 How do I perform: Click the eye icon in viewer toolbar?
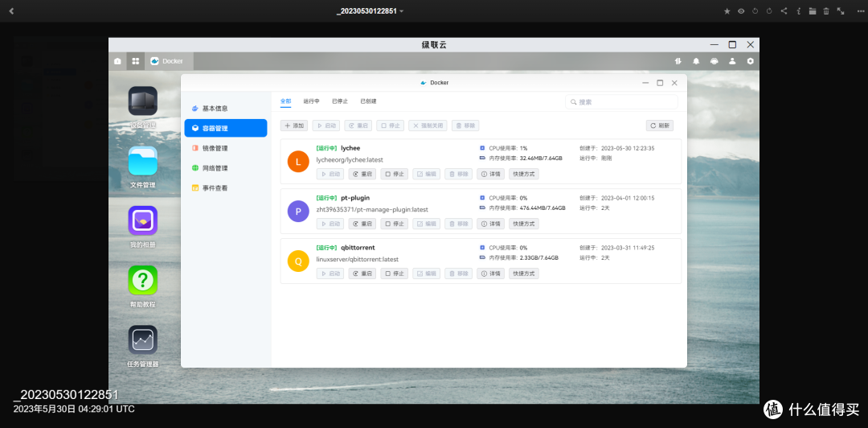pyautogui.click(x=741, y=11)
